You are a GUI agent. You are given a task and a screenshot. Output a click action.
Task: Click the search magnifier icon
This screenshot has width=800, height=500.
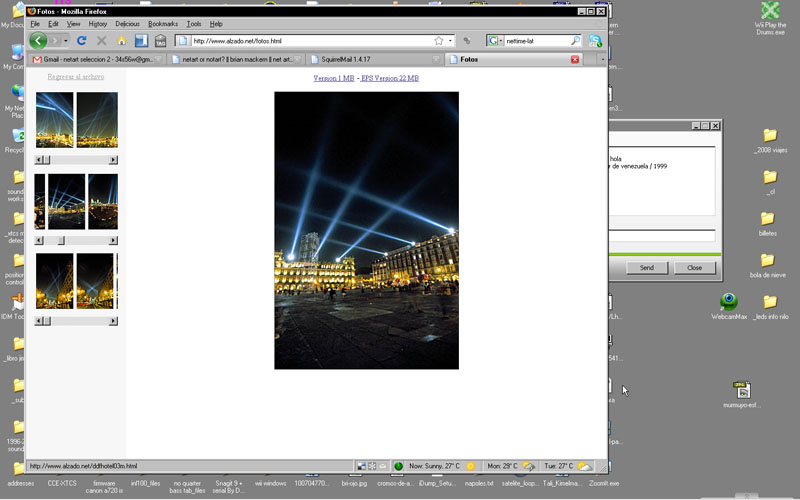tap(575, 41)
